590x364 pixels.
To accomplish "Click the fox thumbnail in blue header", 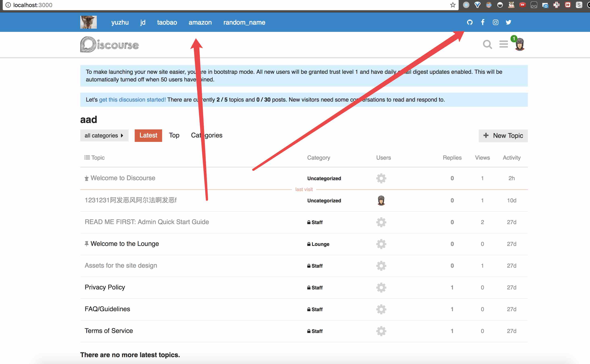I will click(x=88, y=22).
